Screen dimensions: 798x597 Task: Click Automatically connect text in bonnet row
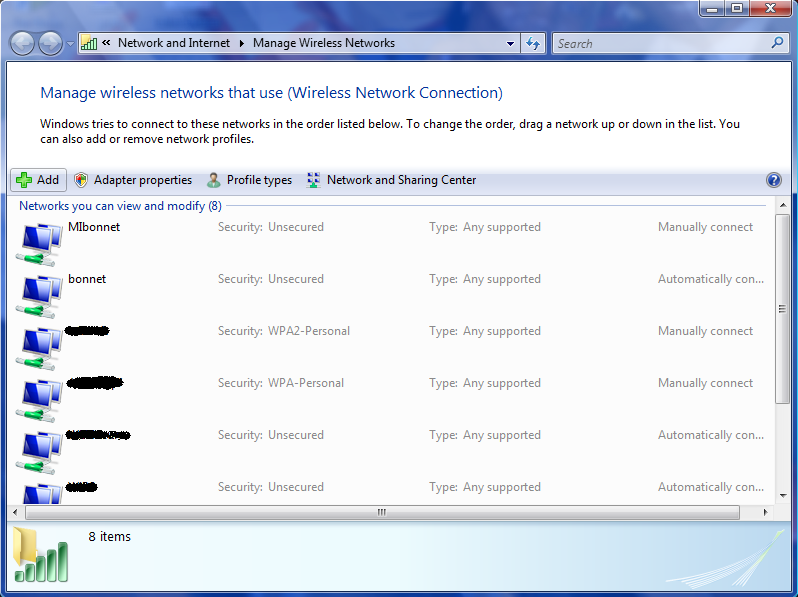click(x=710, y=279)
